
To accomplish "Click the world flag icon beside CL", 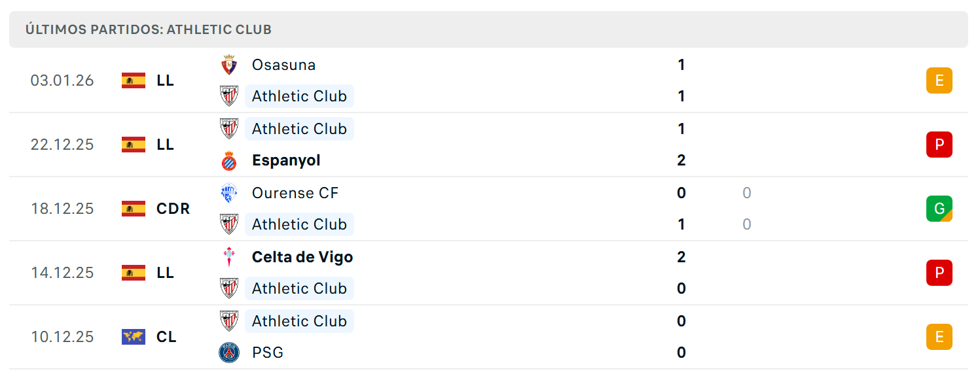I will pyautogui.click(x=134, y=337).
